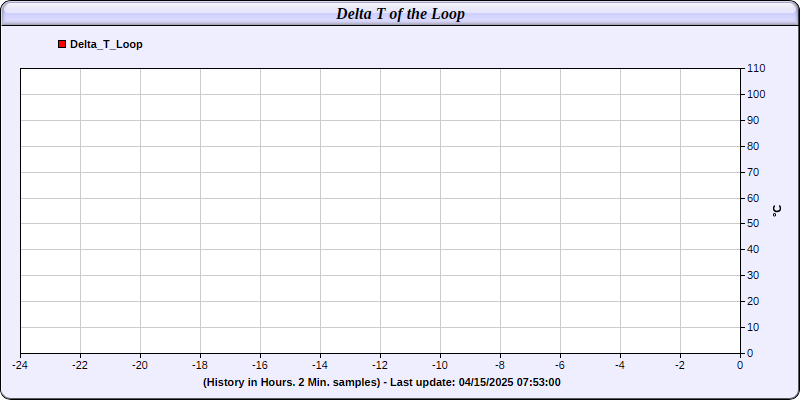Screen dimensions: 800x400
Task: Click the y-axis value 60
Action: coord(754,198)
